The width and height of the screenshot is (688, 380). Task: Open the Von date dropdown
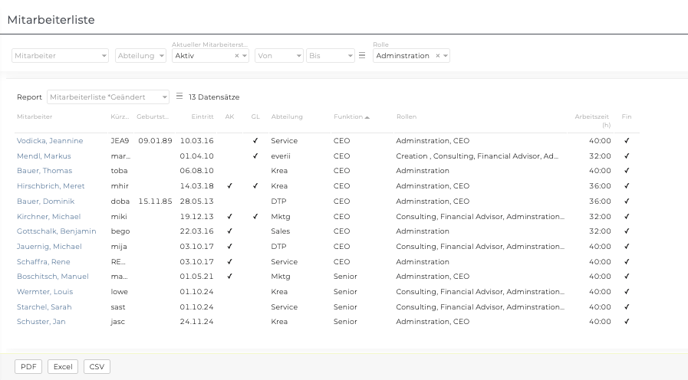tap(279, 56)
